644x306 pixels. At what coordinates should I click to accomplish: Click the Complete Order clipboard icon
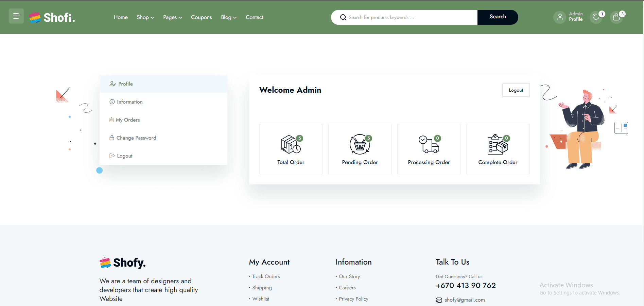[x=498, y=144]
